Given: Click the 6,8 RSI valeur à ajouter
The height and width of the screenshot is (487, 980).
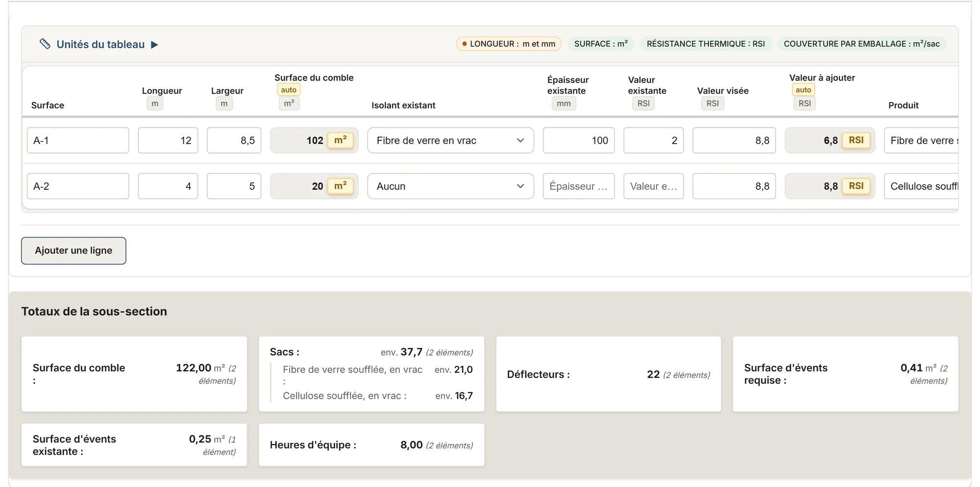Looking at the screenshot, I should pos(830,140).
